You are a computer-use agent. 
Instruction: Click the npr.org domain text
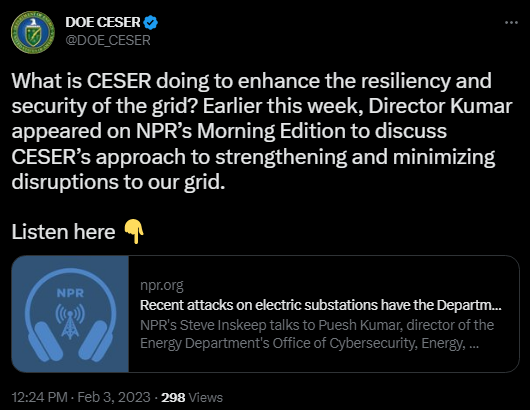point(162,286)
